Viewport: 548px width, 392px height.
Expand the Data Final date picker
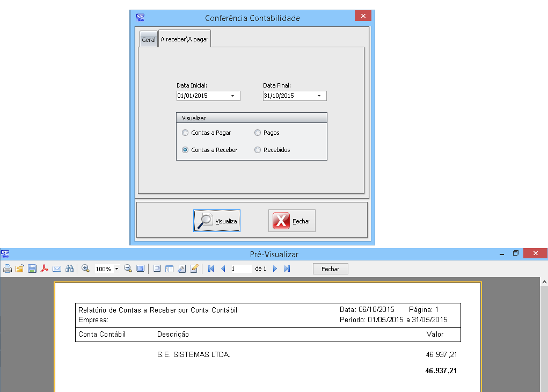[319, 96]
